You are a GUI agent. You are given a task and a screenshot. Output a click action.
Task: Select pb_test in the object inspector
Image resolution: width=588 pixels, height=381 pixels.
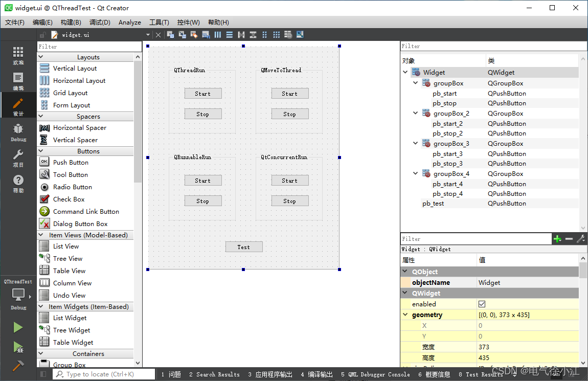433,203
